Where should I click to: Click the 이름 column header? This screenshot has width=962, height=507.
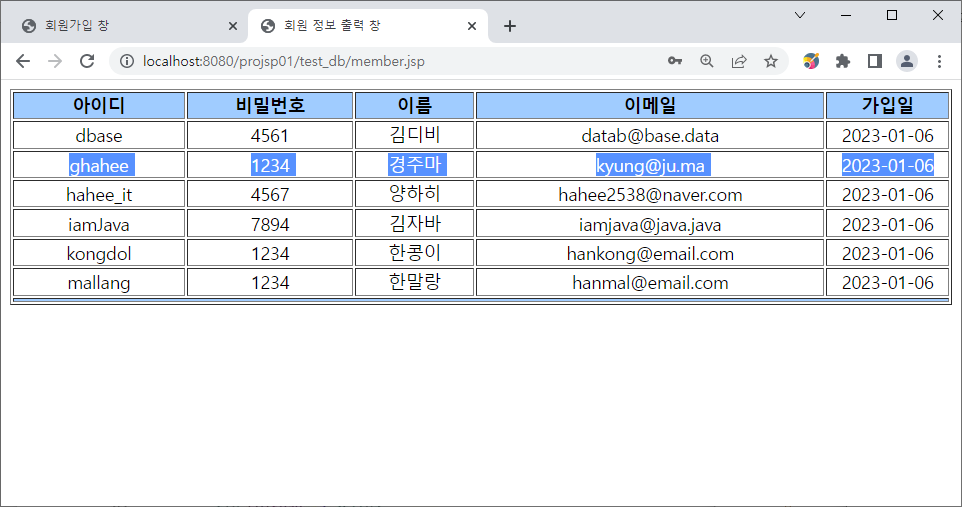[415, 106]
